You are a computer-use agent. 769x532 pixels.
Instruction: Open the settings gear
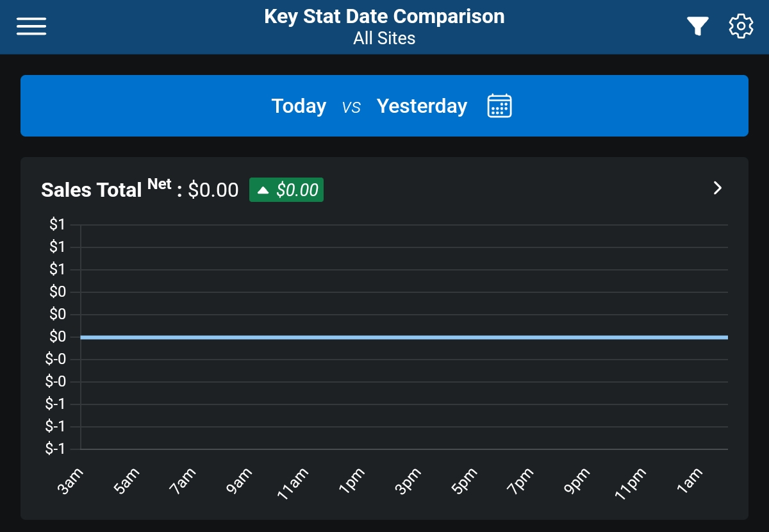click(x=741, y=26)
